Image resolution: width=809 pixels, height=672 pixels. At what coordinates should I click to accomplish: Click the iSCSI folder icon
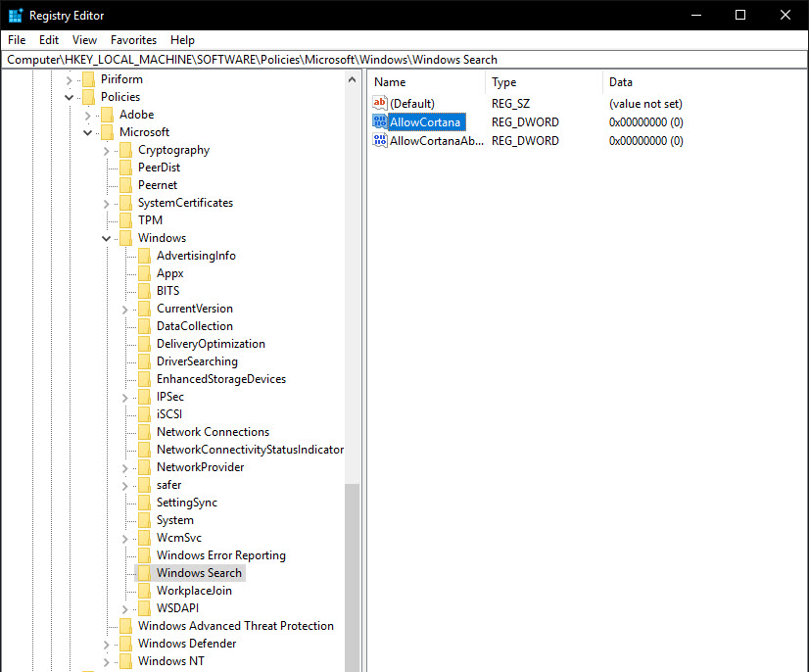pyautogui.click(x=145, y=414)
